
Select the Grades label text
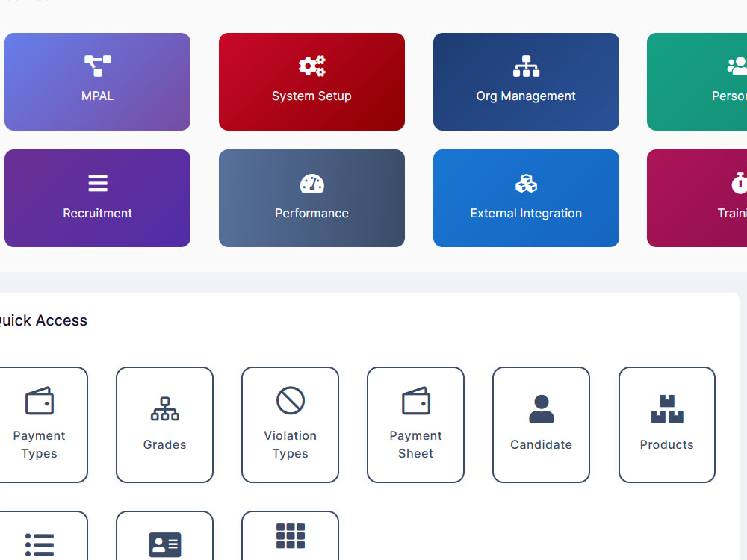click(165, 444)
